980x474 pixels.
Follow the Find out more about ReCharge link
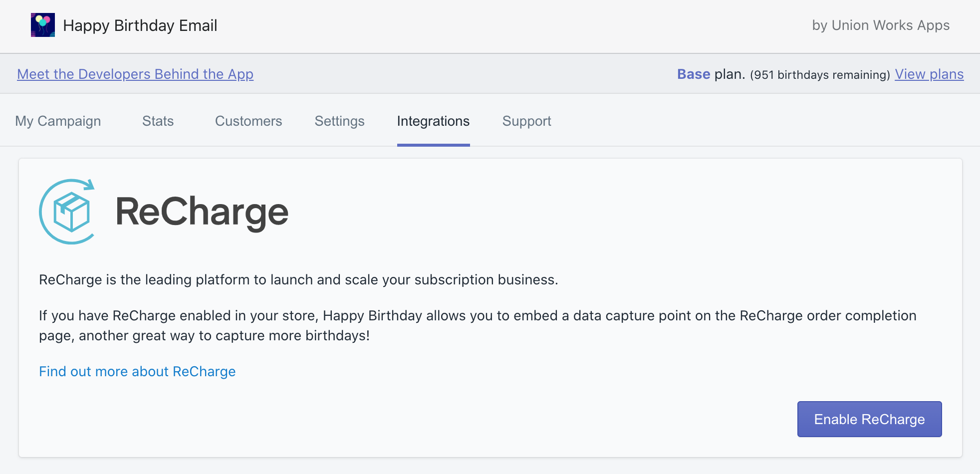[x=137, y=372]
